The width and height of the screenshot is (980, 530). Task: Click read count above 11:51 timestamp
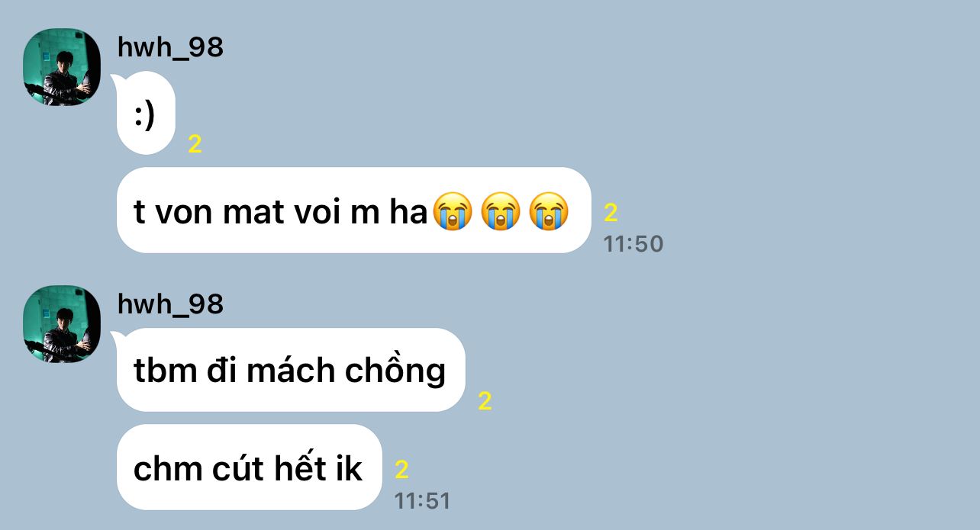coord(401,470)
